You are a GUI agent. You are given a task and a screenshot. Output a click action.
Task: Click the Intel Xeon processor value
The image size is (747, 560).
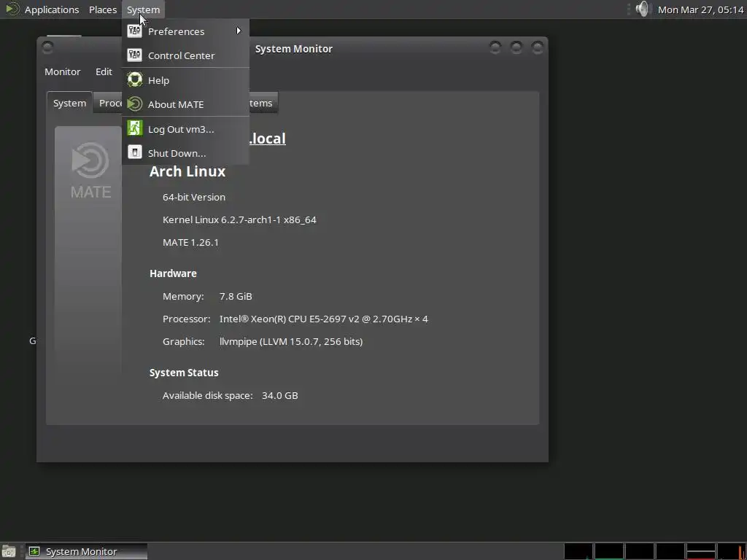pyautogui.click(x=323, y=319)
